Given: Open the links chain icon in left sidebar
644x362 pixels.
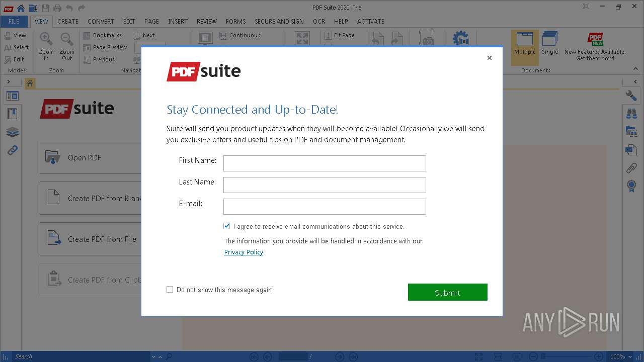Looking at the screenshot, I should point(13,150).
